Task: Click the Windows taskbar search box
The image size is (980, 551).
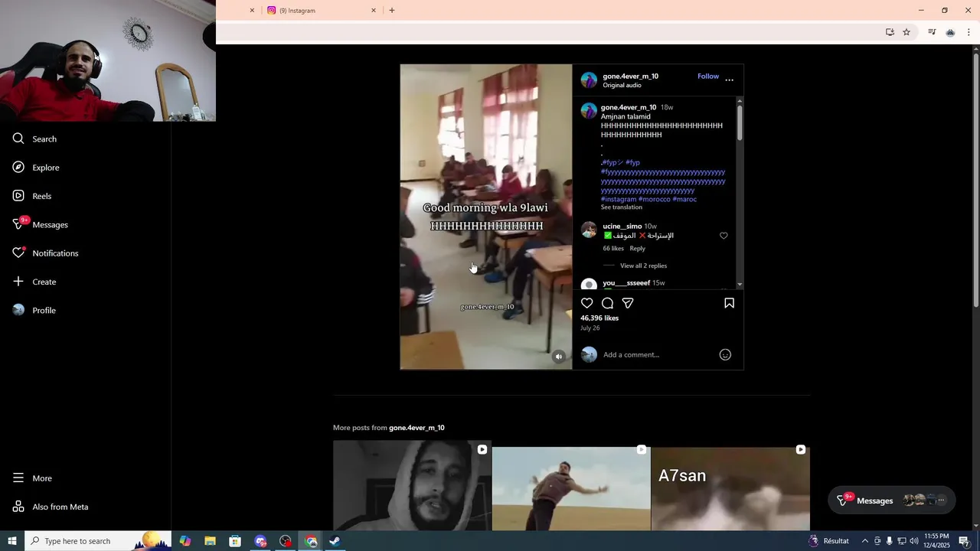Action: point(98,541)
